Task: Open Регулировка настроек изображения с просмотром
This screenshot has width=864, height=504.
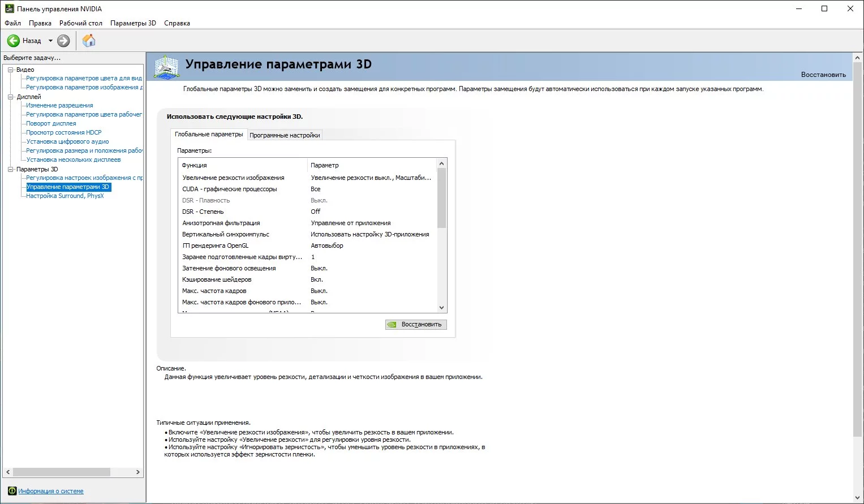Action: click(84, 178)
